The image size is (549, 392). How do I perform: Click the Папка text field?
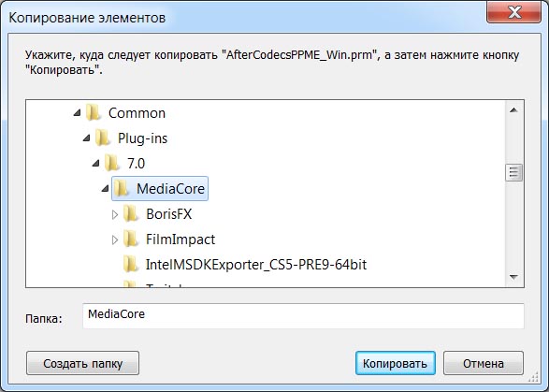coord(303,316)
